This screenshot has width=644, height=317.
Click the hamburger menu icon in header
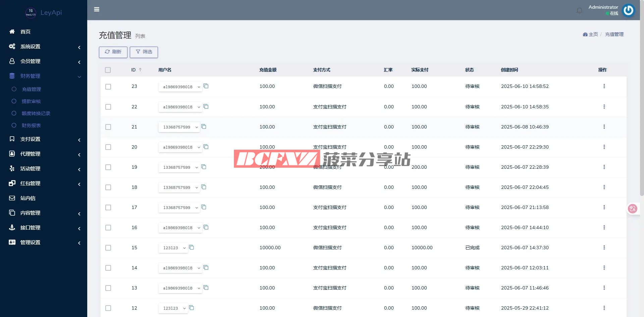pyautogui.click(x=97, y=9)
